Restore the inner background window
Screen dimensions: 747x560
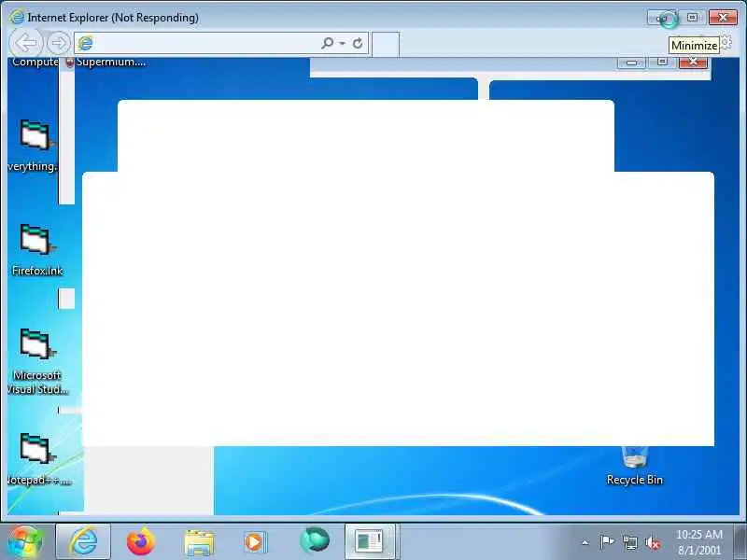pyautogui.click(x=662, y=63)
